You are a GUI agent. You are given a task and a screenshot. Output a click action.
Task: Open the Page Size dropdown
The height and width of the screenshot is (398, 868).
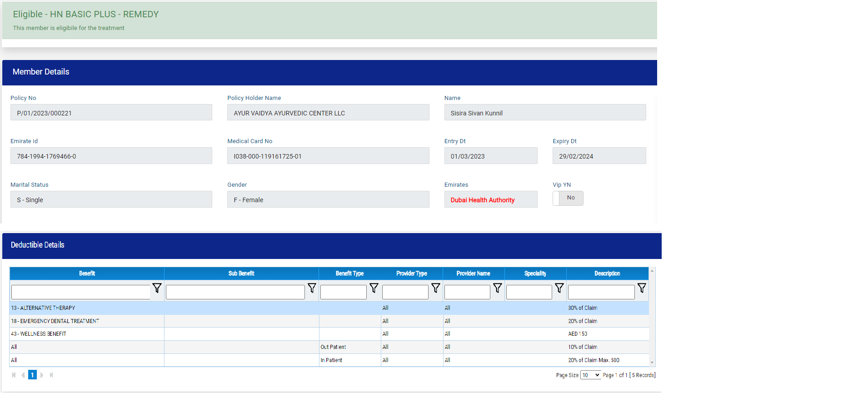pos(590,375)
